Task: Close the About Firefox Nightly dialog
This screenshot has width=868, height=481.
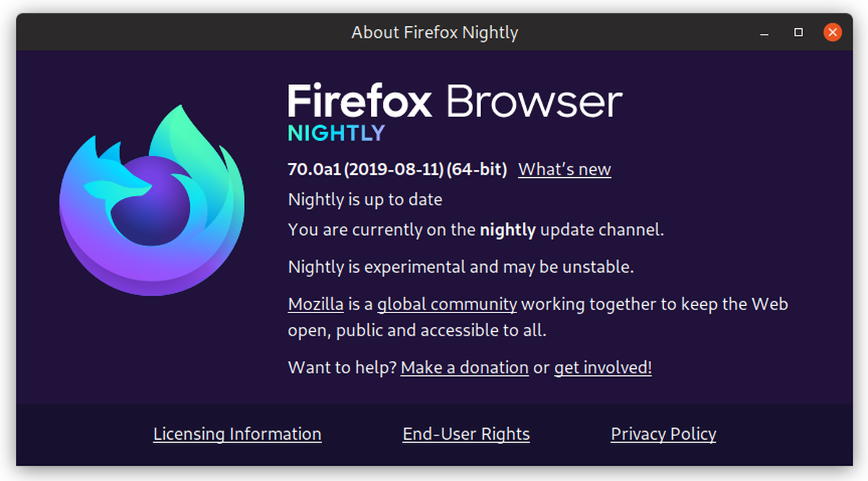Action: pos(833,33)
